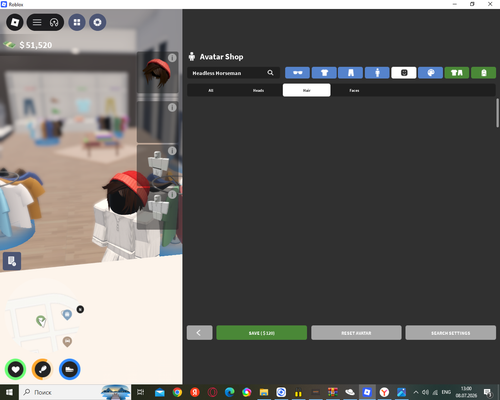Image resolution: width=500 pixels, height=400 pixels.
Task: Switch input language via ENG indicator
Action: [x=446, y=392]
